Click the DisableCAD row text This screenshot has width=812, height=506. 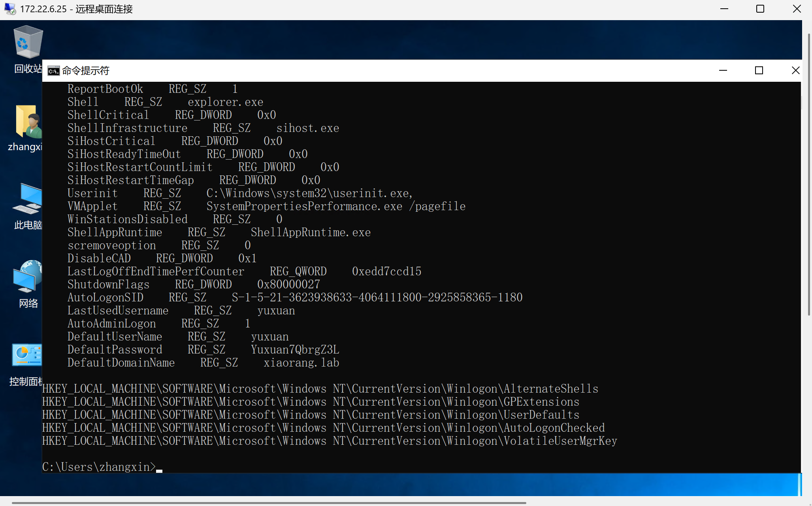pyautogui.click(x=162, y=258)
